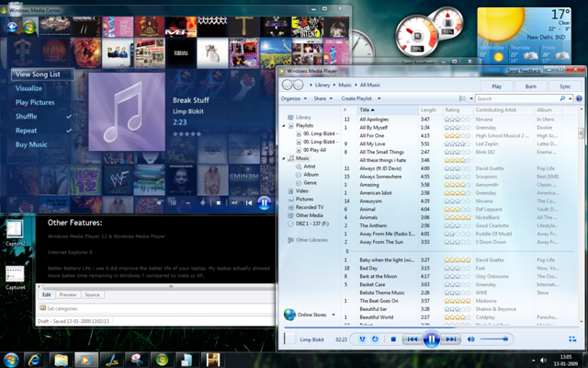This screenshot has height=368, width=588.
Task: Skip to next track in Windows Media Player
Action: 451,339
